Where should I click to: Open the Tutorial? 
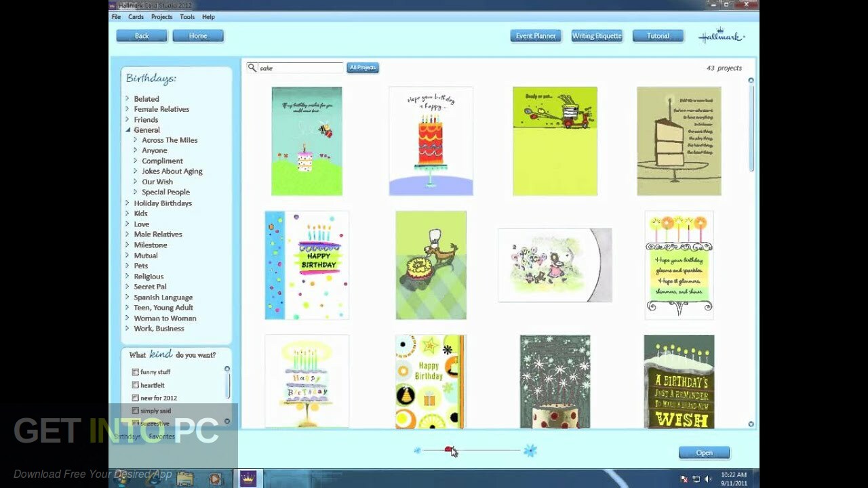(658, 36)
